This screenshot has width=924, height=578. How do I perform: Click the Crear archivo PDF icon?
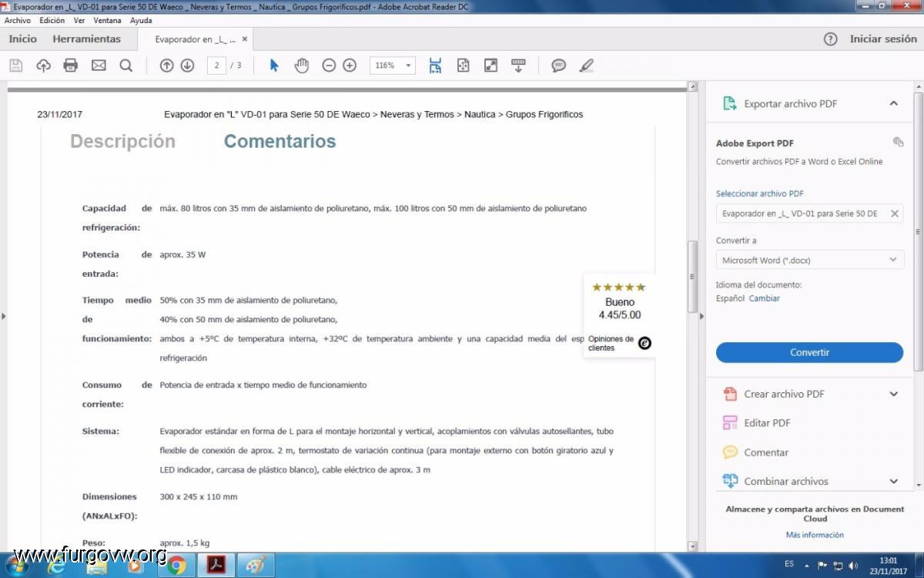(x=730, y=394)
